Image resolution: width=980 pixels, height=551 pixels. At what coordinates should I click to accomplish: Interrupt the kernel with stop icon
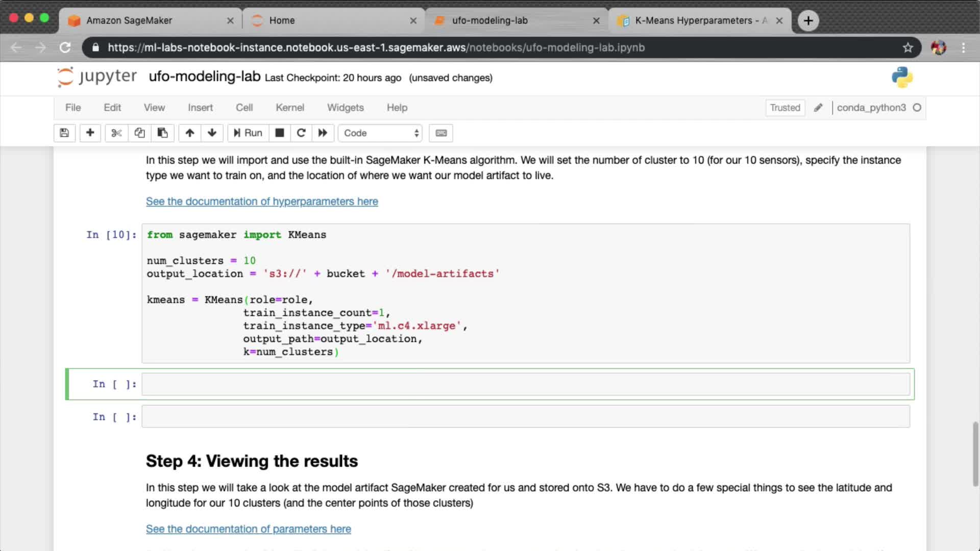tap(279, 133)
